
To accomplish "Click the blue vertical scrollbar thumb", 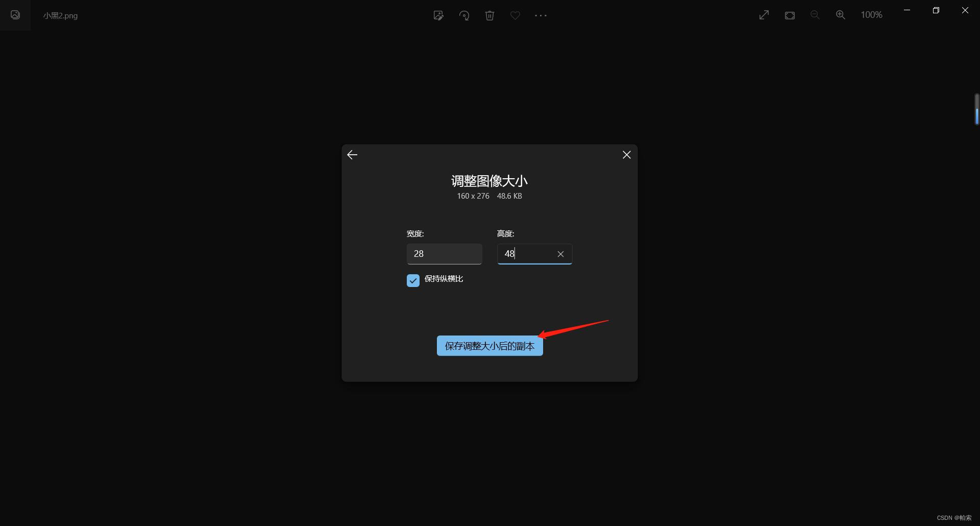I will tap(976, 116).
